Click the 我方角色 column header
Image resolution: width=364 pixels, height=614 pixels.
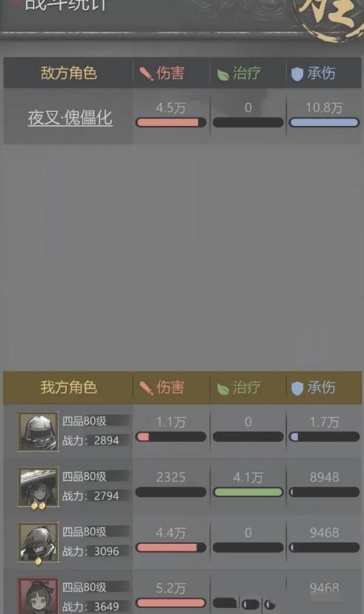pos(68,387)
